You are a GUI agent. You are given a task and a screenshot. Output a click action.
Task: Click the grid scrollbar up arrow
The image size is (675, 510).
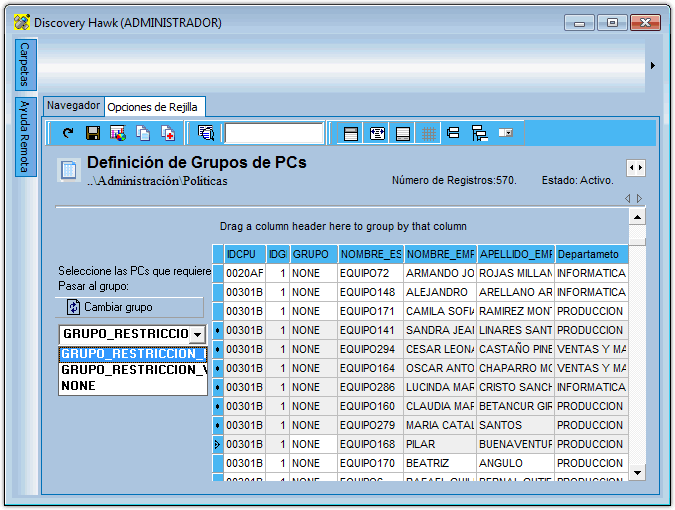[x=637, y=217]
